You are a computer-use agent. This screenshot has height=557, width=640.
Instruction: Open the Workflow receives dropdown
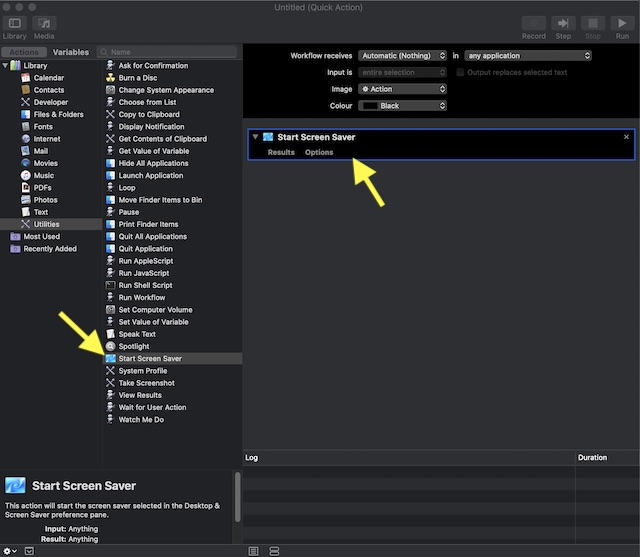point(402,56)
